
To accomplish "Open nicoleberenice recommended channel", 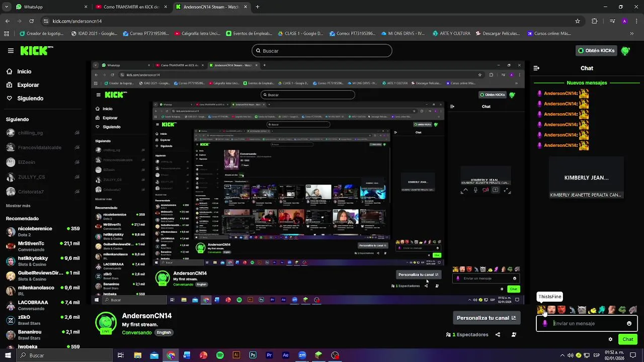I will 43,231.
